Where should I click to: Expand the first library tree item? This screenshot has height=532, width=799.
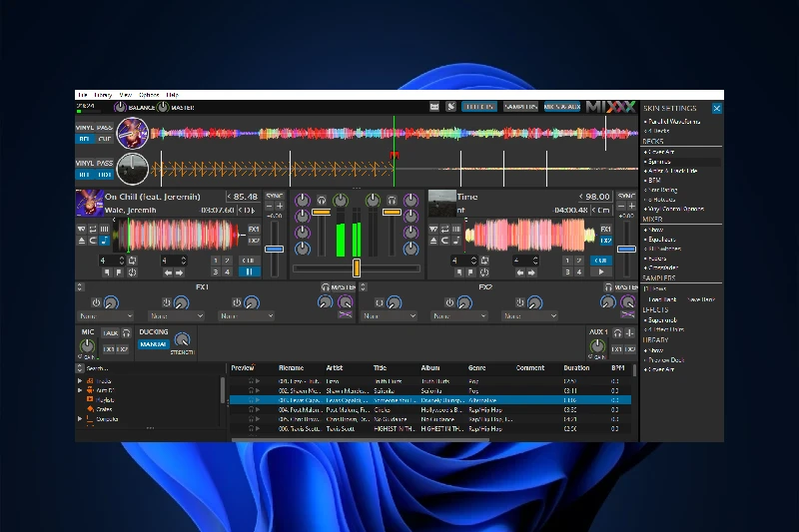pyautogui.click(x=80, y=380)
